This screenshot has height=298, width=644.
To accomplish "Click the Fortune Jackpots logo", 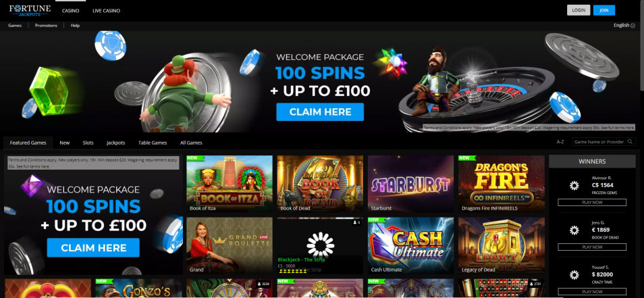I will (30, 10).
